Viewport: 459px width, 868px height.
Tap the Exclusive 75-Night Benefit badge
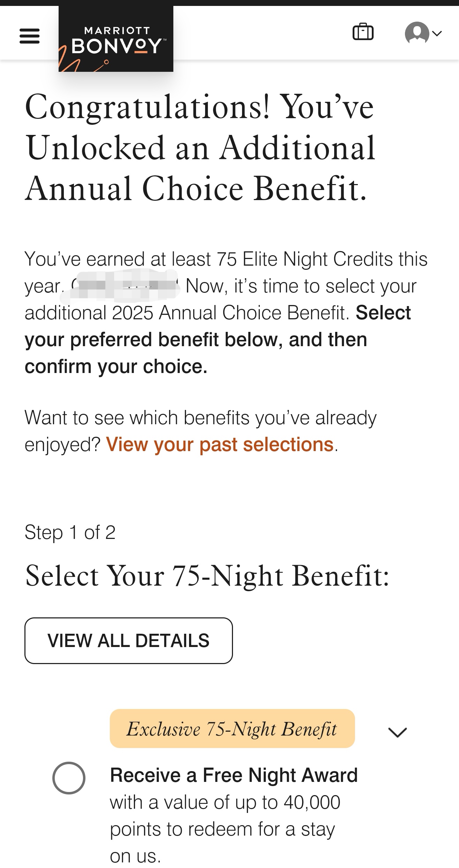[232, 728]
